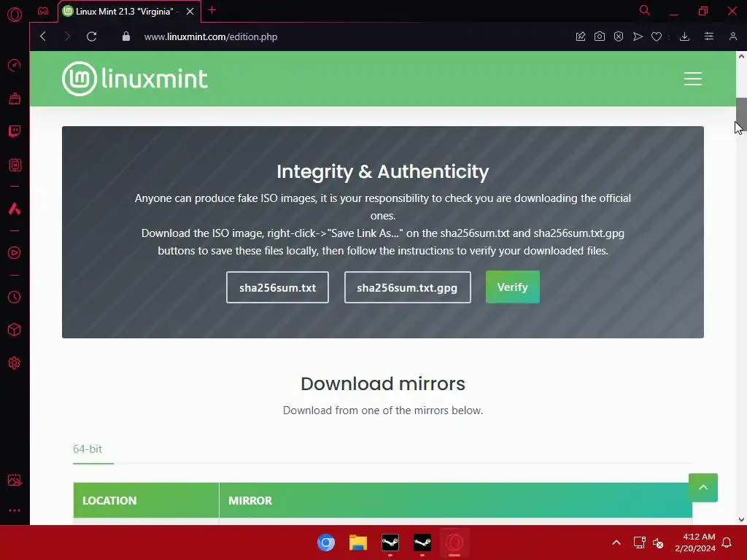The image size is (747, 560).
Task: Open Aria AI icon in sidebar
Action: [x=15, y=209]
